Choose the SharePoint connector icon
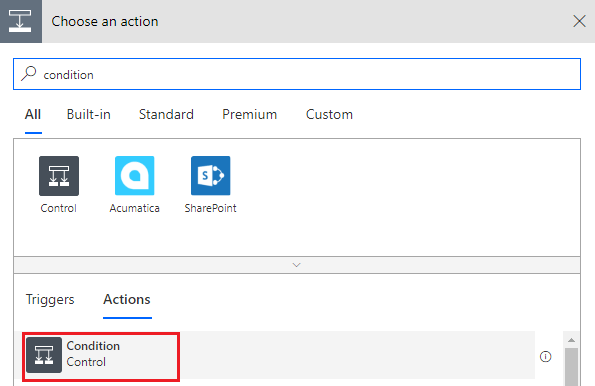This screenshot has width=595, height=386. pyautogui.click(x=211, y=176)
